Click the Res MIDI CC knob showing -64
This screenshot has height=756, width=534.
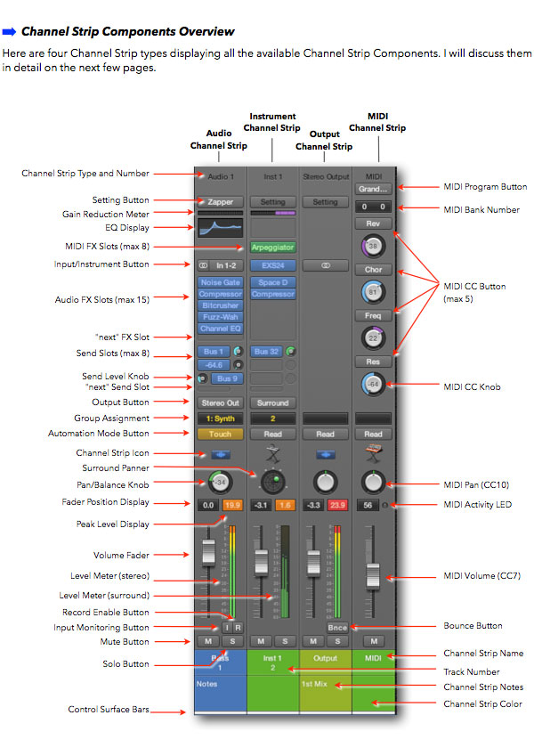tap(373, 385)
